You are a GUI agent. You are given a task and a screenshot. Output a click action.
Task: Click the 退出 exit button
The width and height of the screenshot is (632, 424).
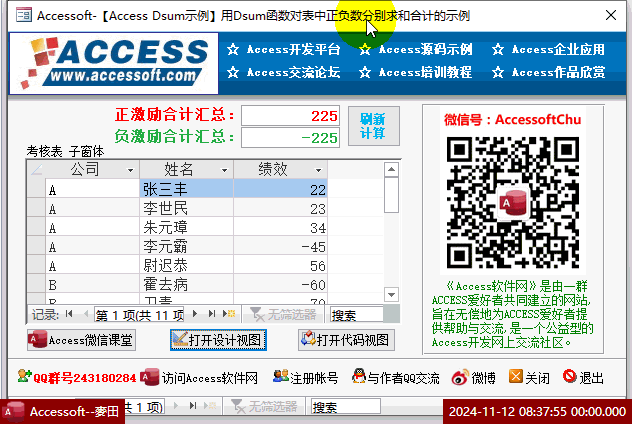tap(583, 378)
